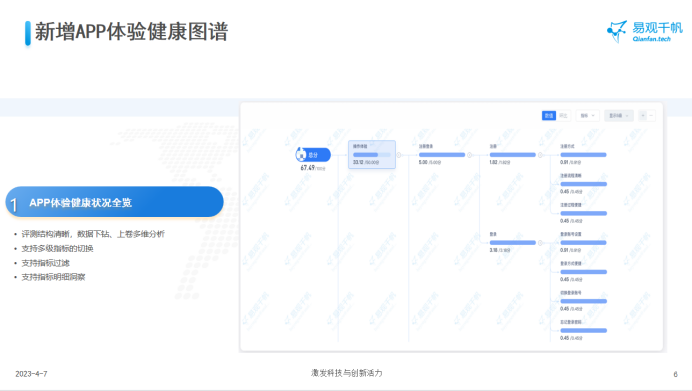
Task: Open the 指标 dropdown in the chart toolbar
Action: pos(587,116)
